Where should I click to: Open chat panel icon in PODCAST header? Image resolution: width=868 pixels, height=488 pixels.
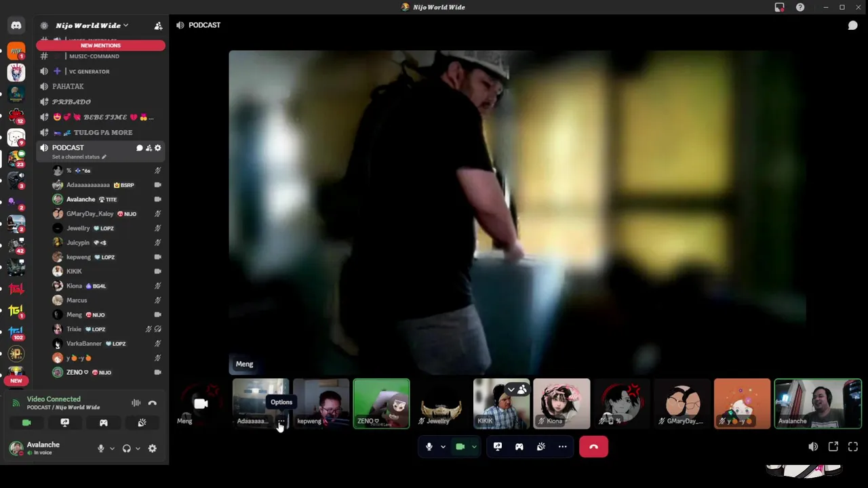coord(852,25)
